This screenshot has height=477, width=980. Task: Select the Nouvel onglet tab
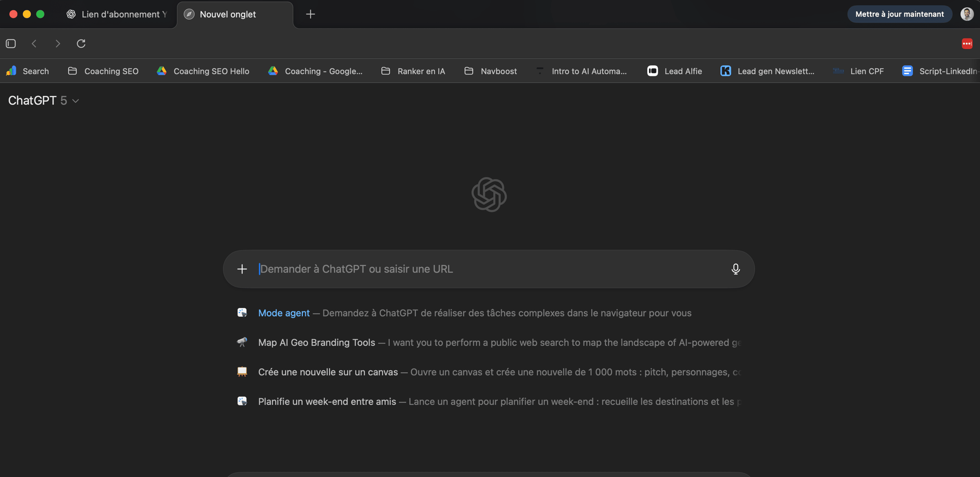point(227,14)
